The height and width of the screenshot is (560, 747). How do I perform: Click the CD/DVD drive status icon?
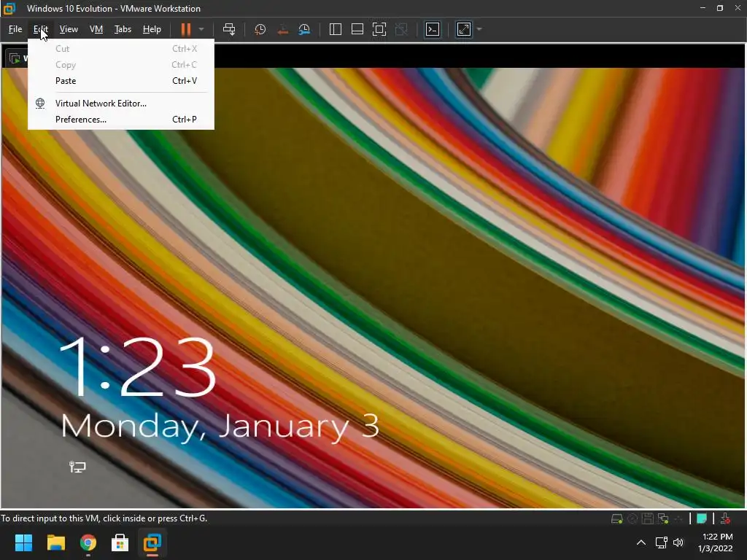click(632, 518)
